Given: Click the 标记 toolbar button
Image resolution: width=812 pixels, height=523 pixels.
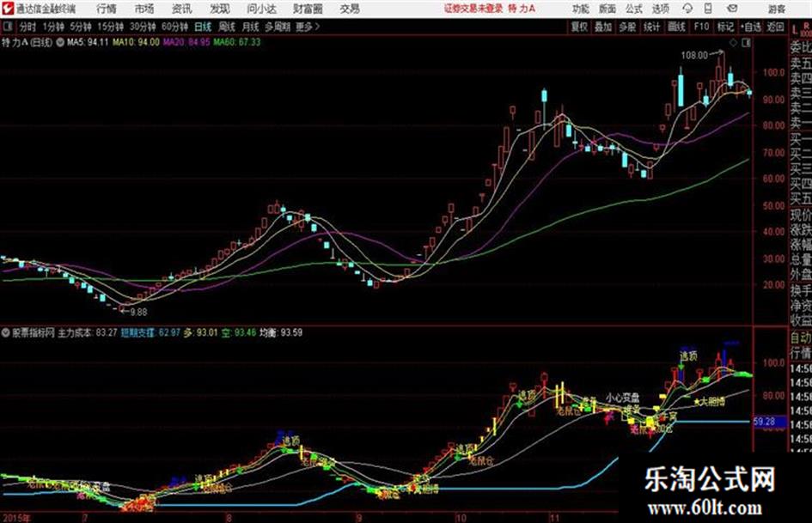Looking at the screenshot, I should [x=725, y=27].
